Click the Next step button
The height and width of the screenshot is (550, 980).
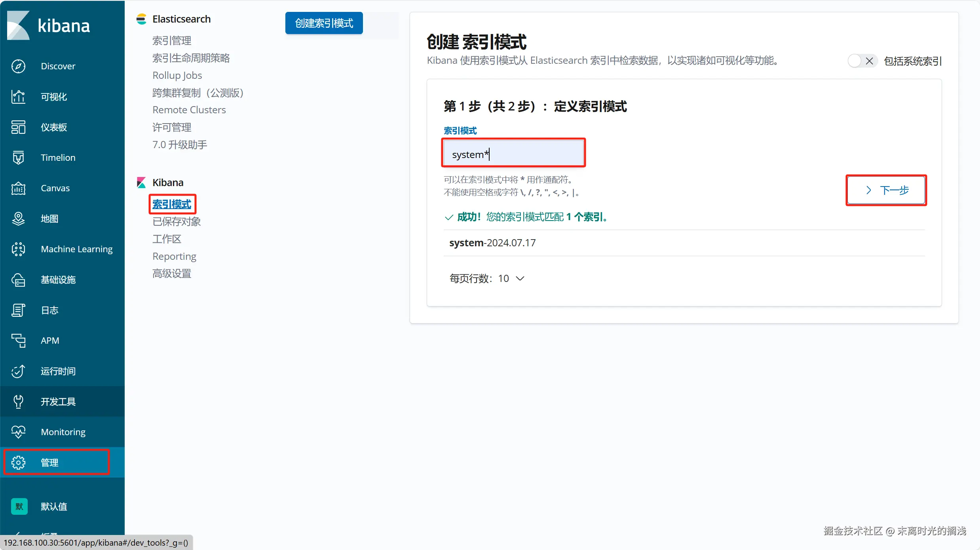click(x=886, y=190)
